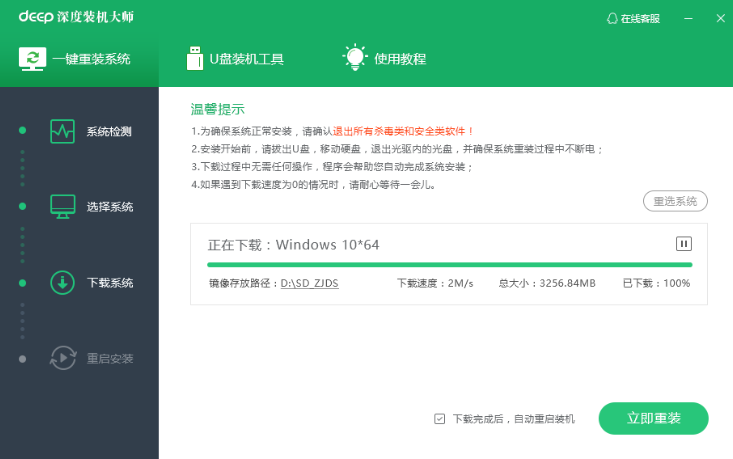Viewport: 733px width, 459px height.
Task: Open the 使用教程 tab
Action: 384,58
